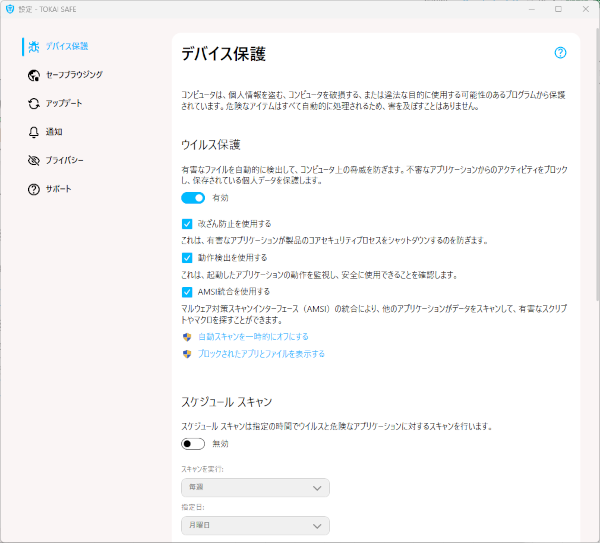
Task: Click the shield icon beside ブロックされたアプリとファイルを表示する
Action: pos(187,354)
